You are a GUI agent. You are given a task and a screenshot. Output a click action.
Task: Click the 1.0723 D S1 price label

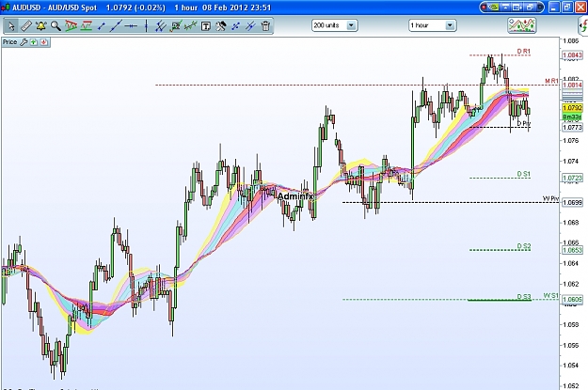coord(572,178)
